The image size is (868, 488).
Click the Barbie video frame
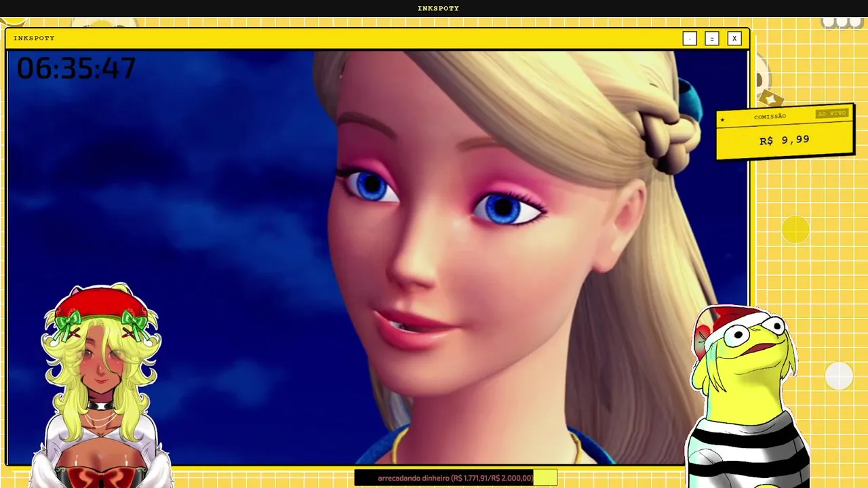coord(377,258)
